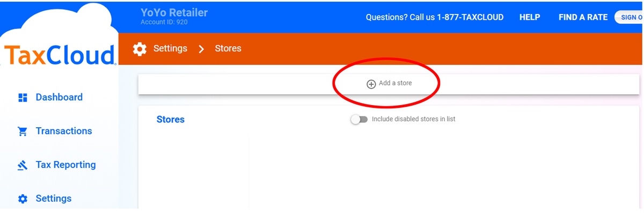Image resolution: width=644 pixels, height=213 pixels.
Task: Click the Stores breadcrumb label
Action: click(x=228, y=48)
